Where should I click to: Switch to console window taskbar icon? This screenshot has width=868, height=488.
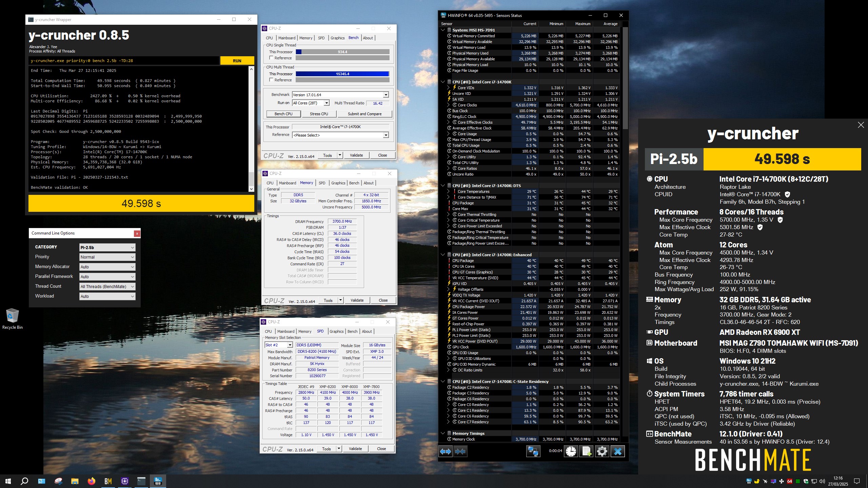[141, 481]
